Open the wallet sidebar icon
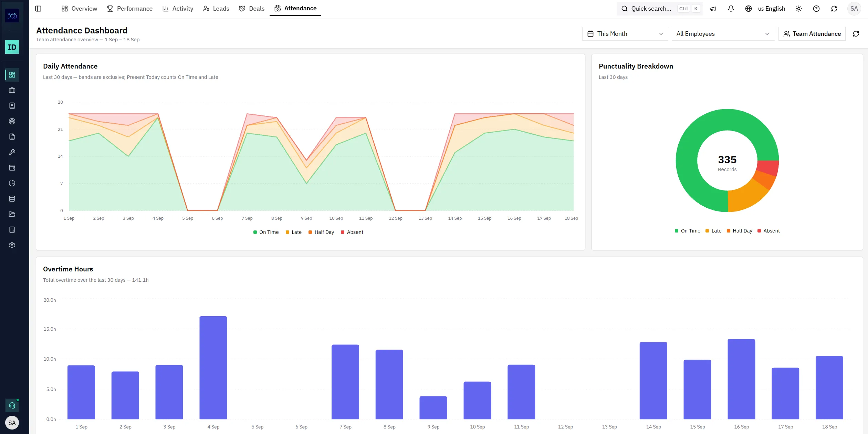The width and height of the screenshot is (868, 434). coord(12,168)
